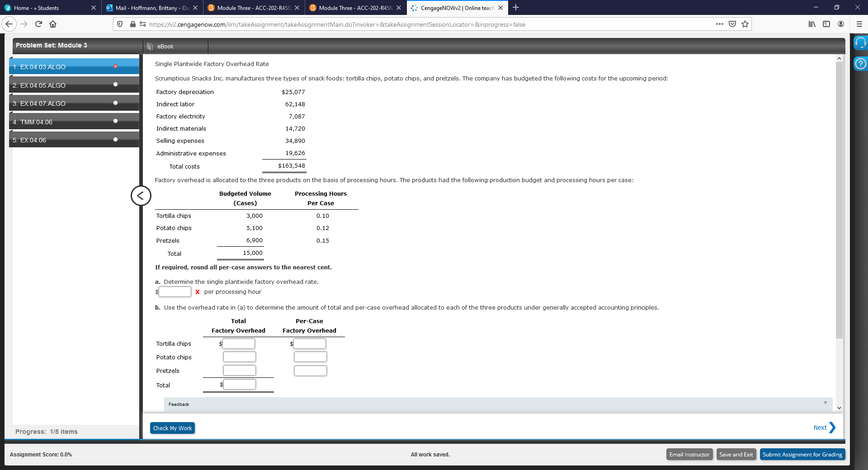This screenshot has width=868, height=470.
Task: Open the help question mark icon
Action: pos(860,63)
